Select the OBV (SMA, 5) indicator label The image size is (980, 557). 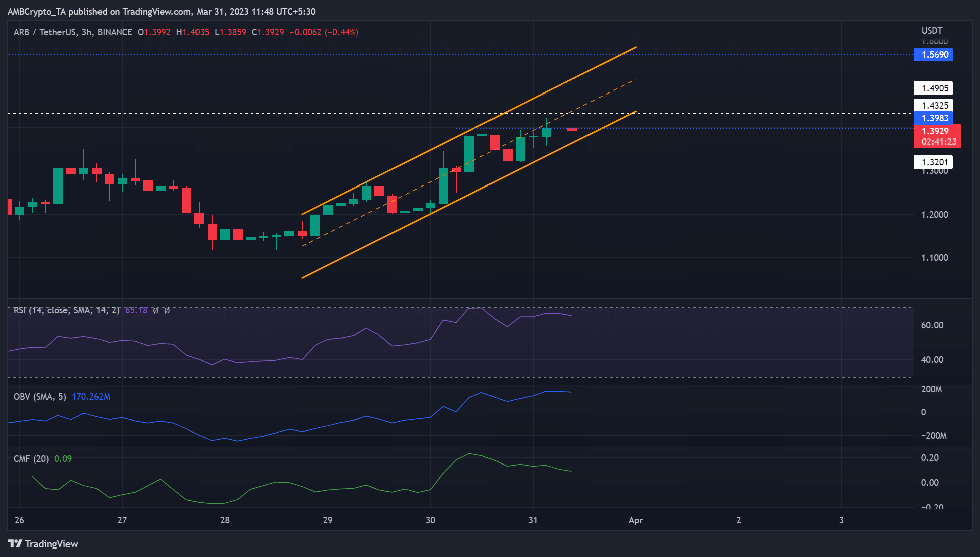pos(40,397)
